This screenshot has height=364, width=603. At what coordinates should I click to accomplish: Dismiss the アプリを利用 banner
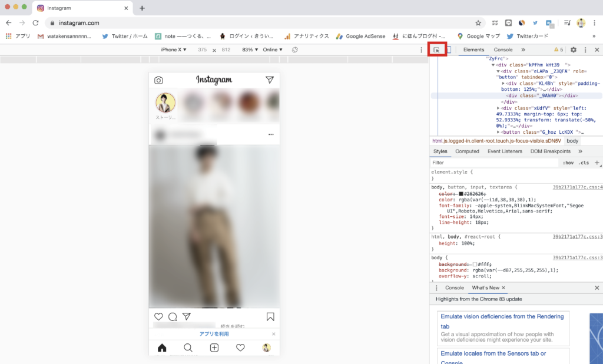click(x=273, y=334)
